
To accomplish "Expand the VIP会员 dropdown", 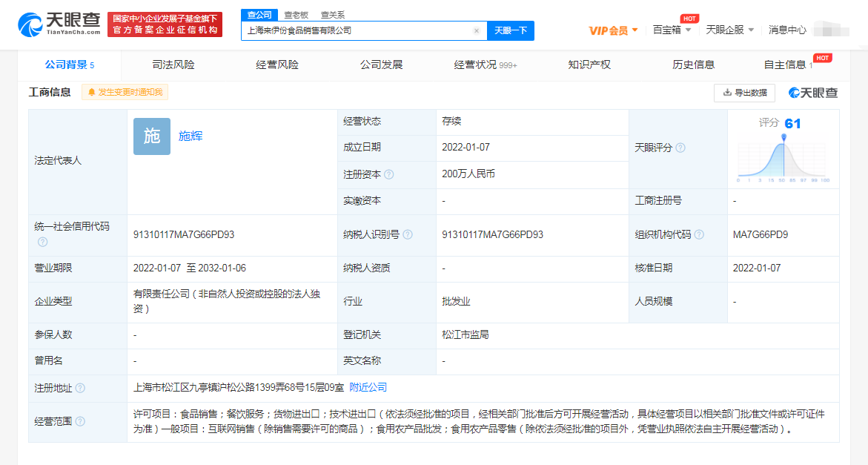I will click(x=613, y=30).
